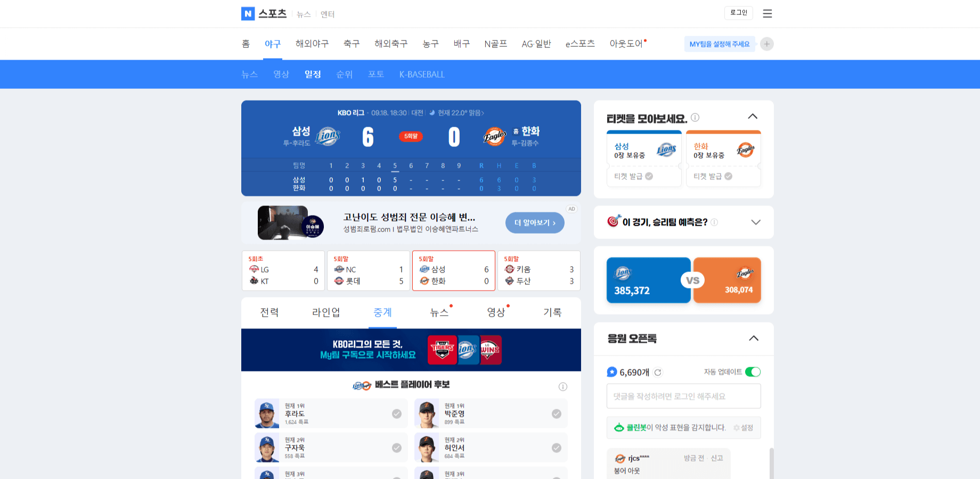The width and height of the screenshot is (980, 479).
Task: Open the 영상 game tab
Action: [x=496, y=312]
